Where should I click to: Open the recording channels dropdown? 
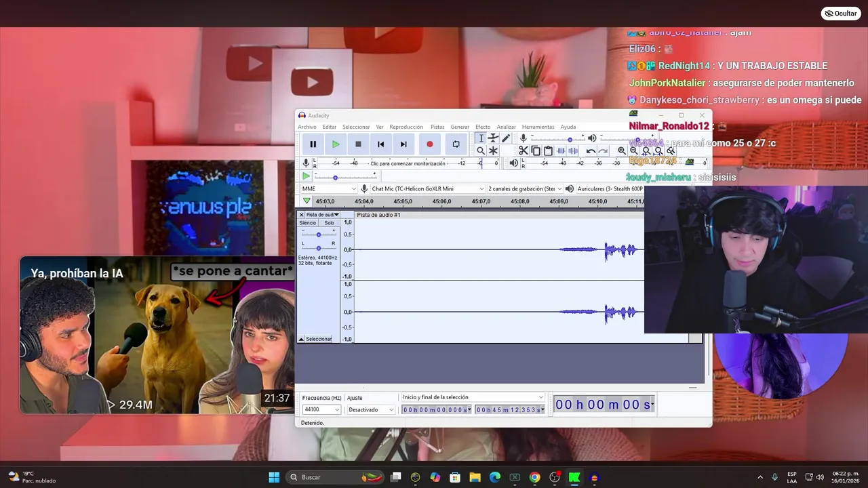coord(525,188)
